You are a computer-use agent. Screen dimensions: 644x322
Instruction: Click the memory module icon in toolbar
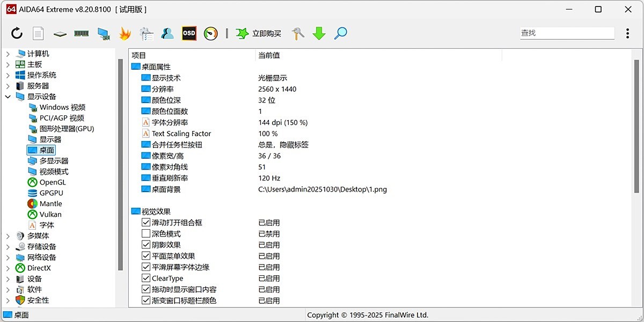pos(81,33)
